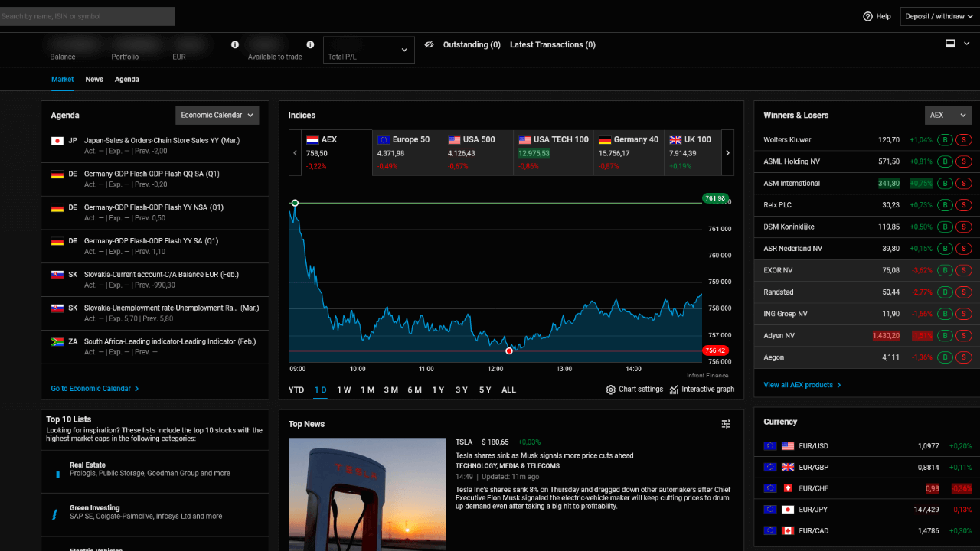Viewport: 980px width, 551px height.
Task: Expand Total P/L dropdown
Action: tap(369, 50)
